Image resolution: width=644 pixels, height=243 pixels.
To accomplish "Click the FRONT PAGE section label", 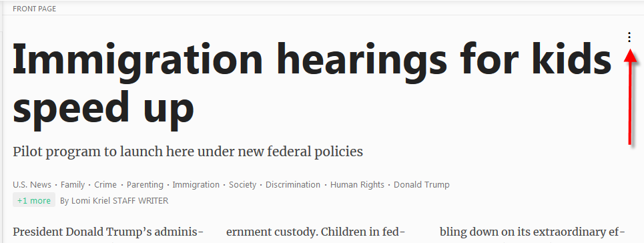I will (35, 9).
